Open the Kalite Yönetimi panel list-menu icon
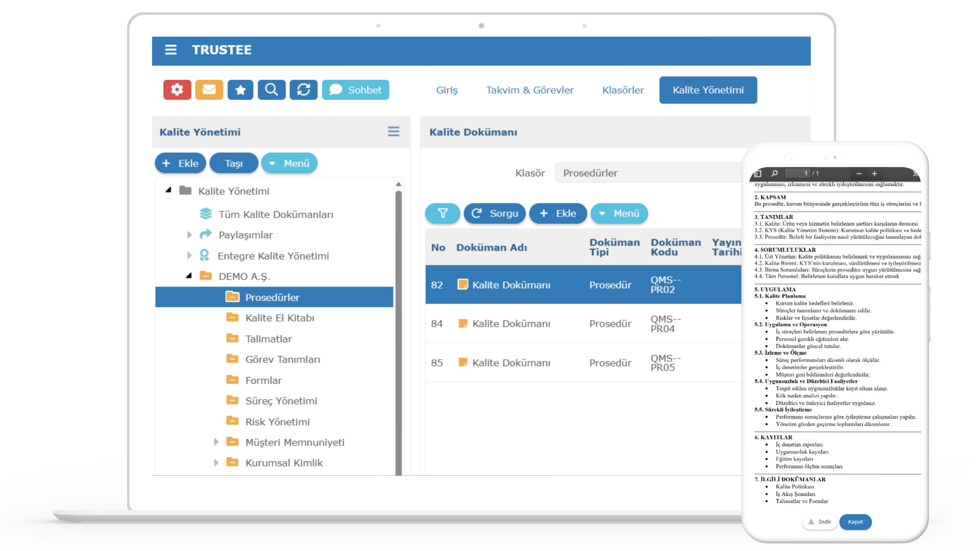The image size is (980, 551). pos(394,132)
